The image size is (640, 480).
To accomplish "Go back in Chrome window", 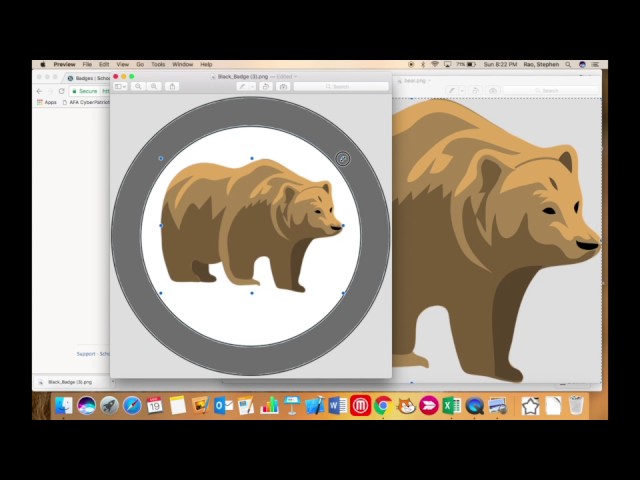I will pyautogui.click(x=40, y=91).
